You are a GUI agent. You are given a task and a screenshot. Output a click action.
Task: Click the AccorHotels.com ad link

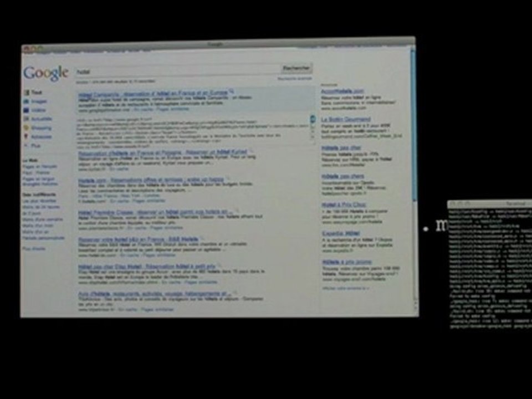coord(342,91)
